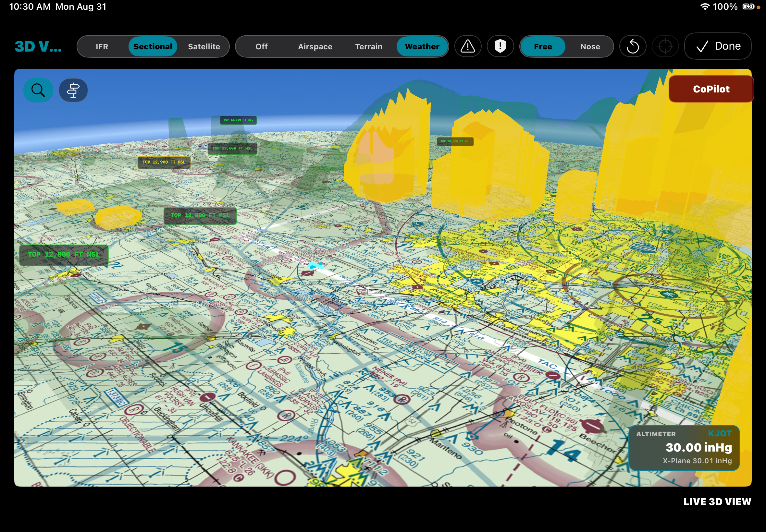Open the CoPilot panel
The height and width of the screenshot is (532, 766).
(711, 89)
